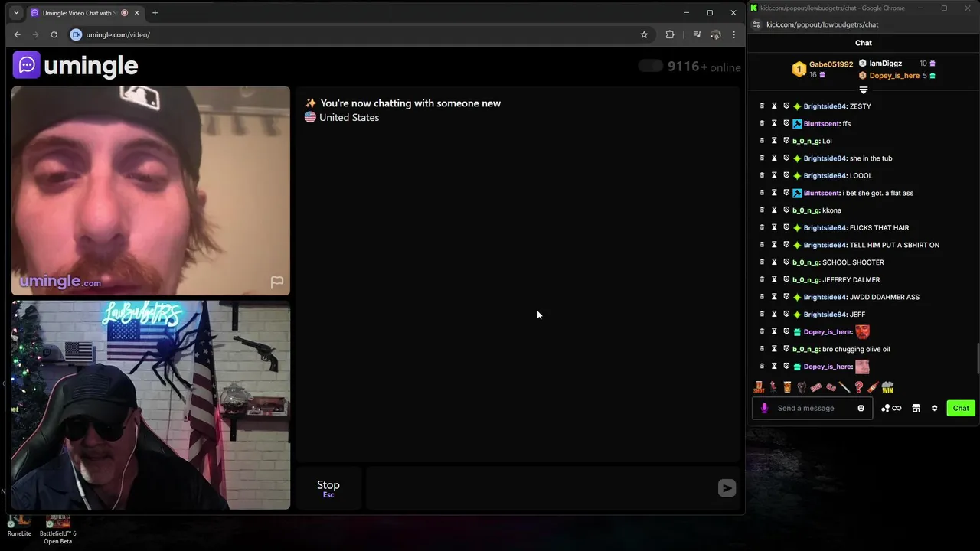Open Battlefield 6 Open Beta shortcut
This screenshot has height=551, width=980.
pos(58,529)
